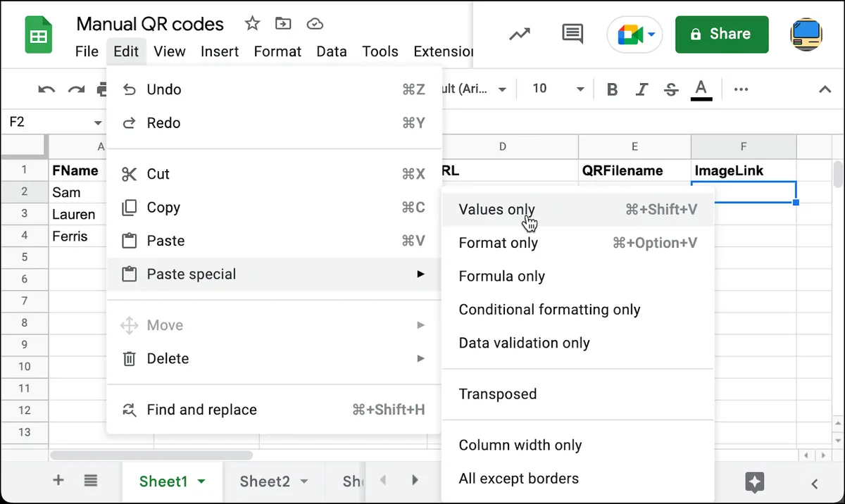Select Column width only option
845x504 pixels.
[578, 446]
